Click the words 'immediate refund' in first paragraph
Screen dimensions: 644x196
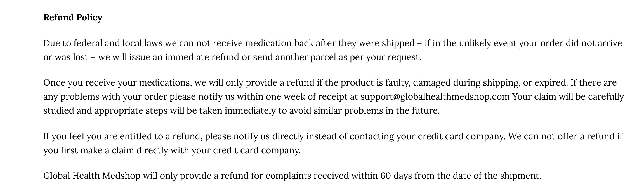(x=187, y=57)
